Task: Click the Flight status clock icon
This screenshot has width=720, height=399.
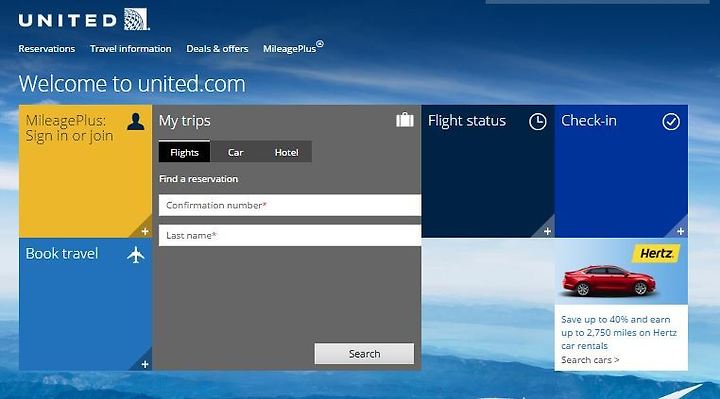Action: pos(538,122)
